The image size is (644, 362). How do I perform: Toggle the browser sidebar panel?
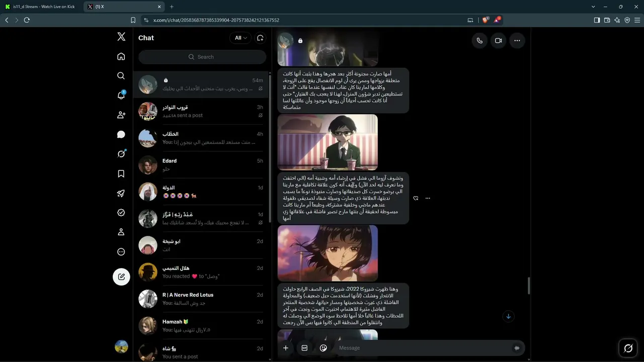[x=597, y=20]
